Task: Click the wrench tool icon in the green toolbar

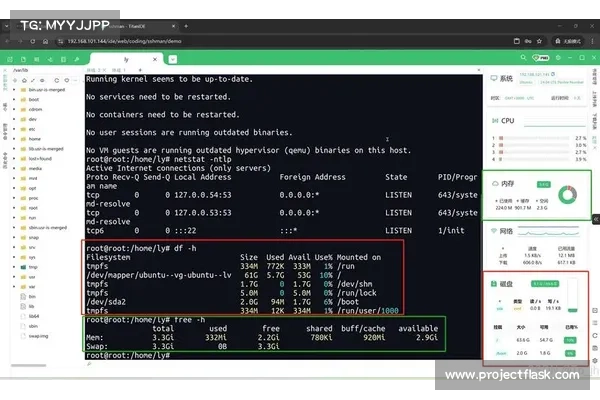Action: (x=77, y=59)
